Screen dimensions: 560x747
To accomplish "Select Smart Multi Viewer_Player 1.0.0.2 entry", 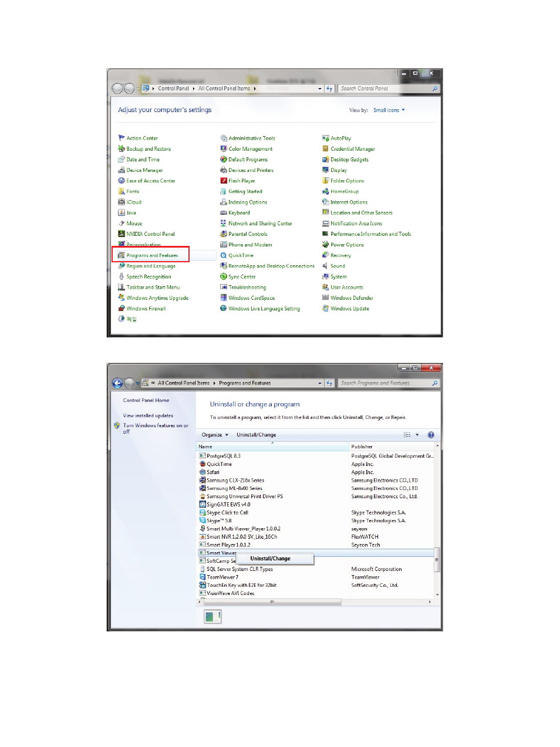I will click(x=244, y=529).
